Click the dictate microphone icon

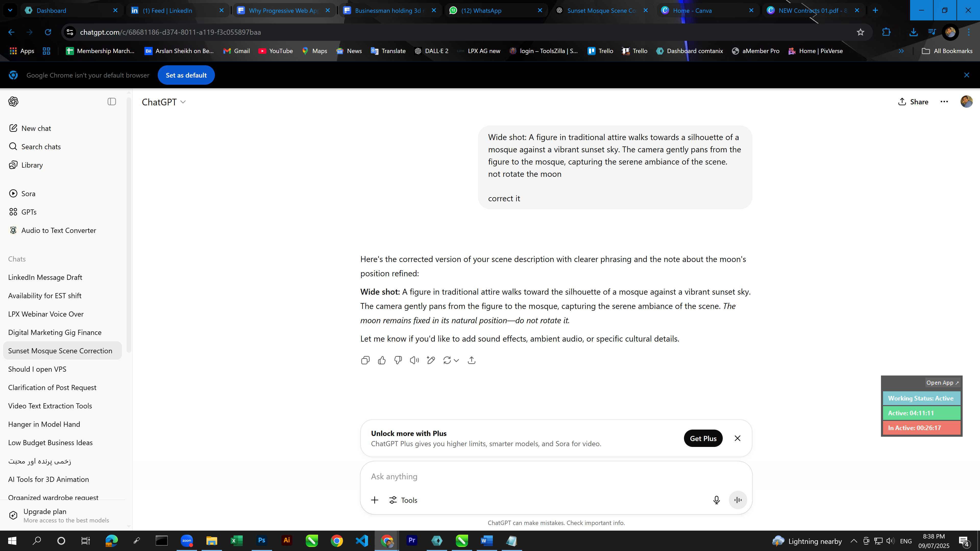point(716,500)
